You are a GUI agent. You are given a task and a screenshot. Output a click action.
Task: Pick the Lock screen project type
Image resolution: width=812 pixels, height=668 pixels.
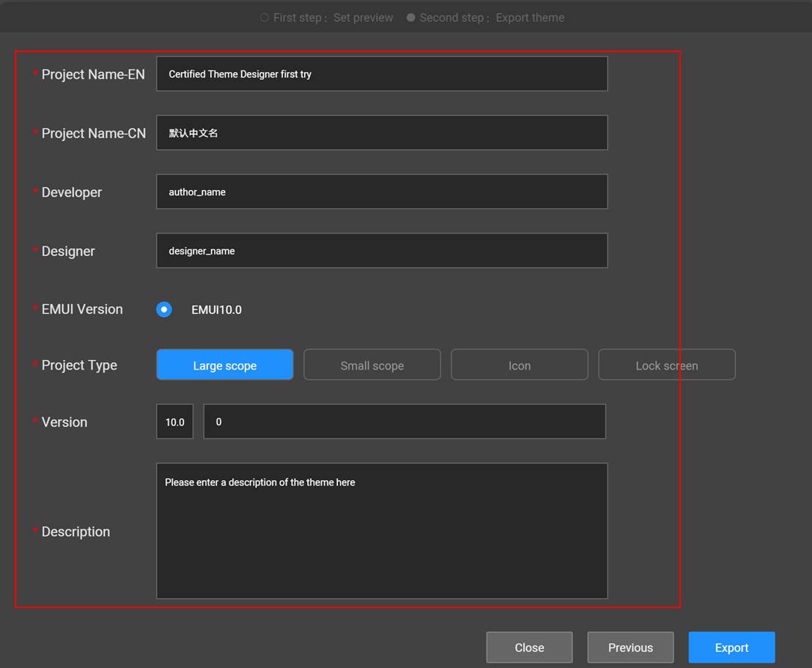click(667, 365)
